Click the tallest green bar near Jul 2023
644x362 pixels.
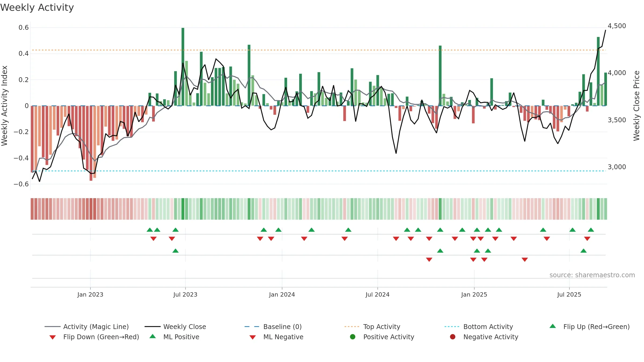point(183,67)
